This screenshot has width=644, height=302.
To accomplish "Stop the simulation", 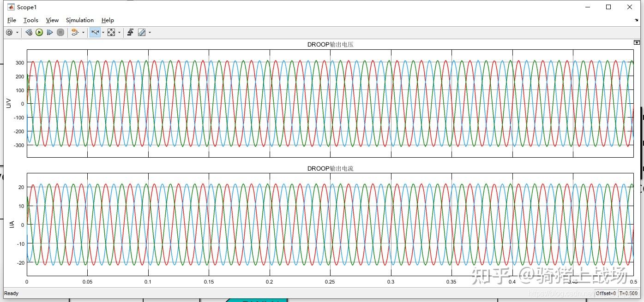I will [x=60, y=32].
